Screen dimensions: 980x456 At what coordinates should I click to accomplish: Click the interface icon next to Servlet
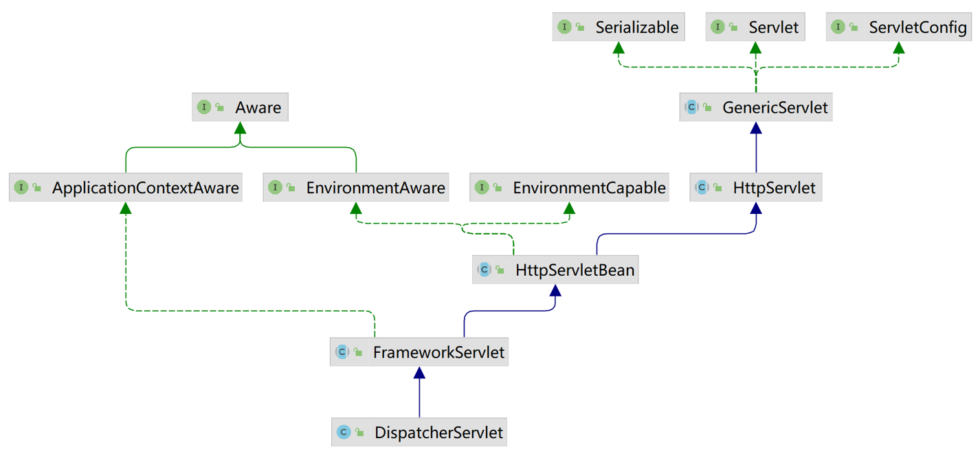click(x=717, y=27)
